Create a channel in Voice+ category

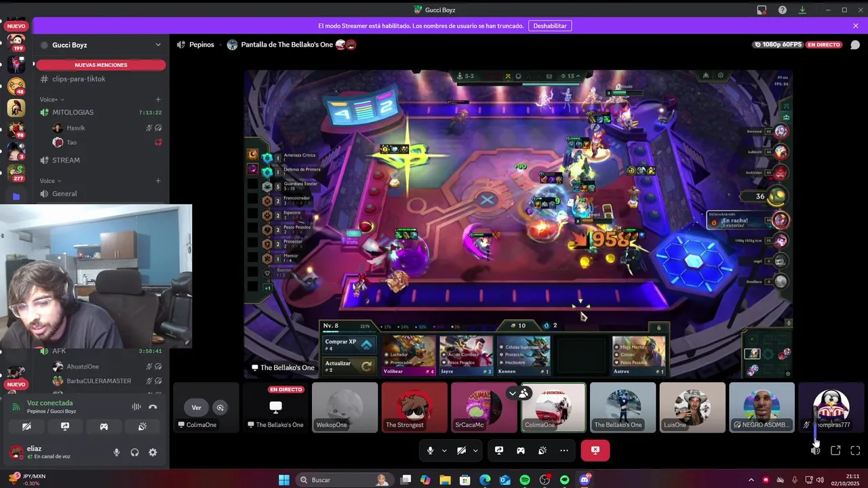click(x=158, y=100)
